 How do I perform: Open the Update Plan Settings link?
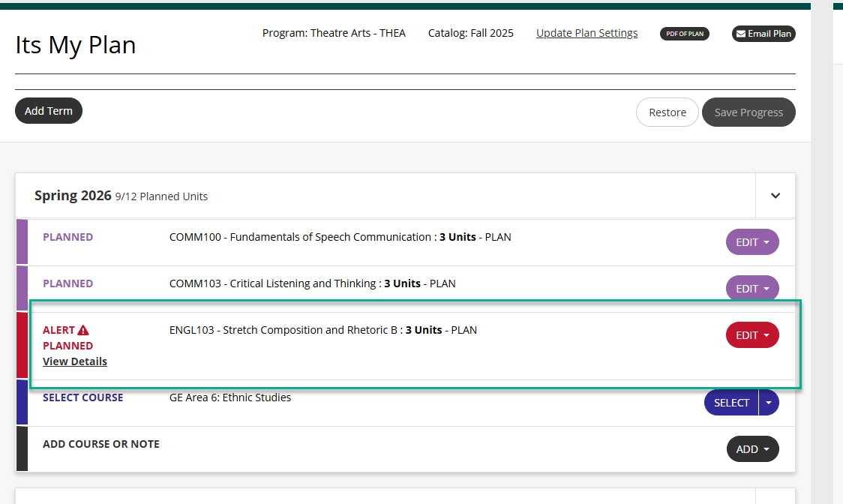586,33
